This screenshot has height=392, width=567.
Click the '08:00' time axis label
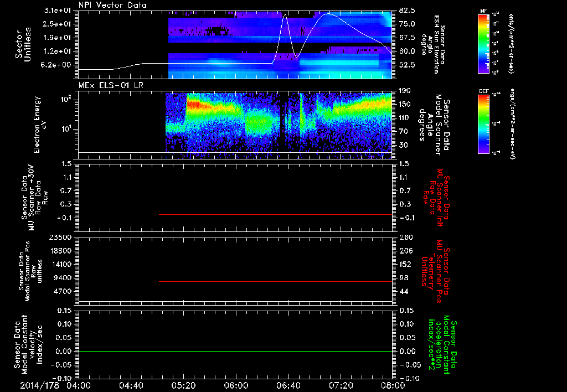coord(393,385)
